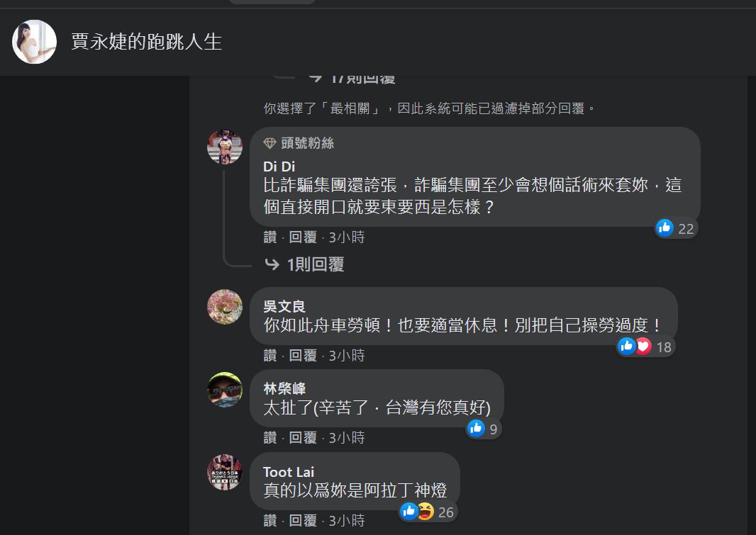756x535 pixels.
Task: Open the laughing reaction on Toot Lai's comment
Action: click(x=426, y=511)
